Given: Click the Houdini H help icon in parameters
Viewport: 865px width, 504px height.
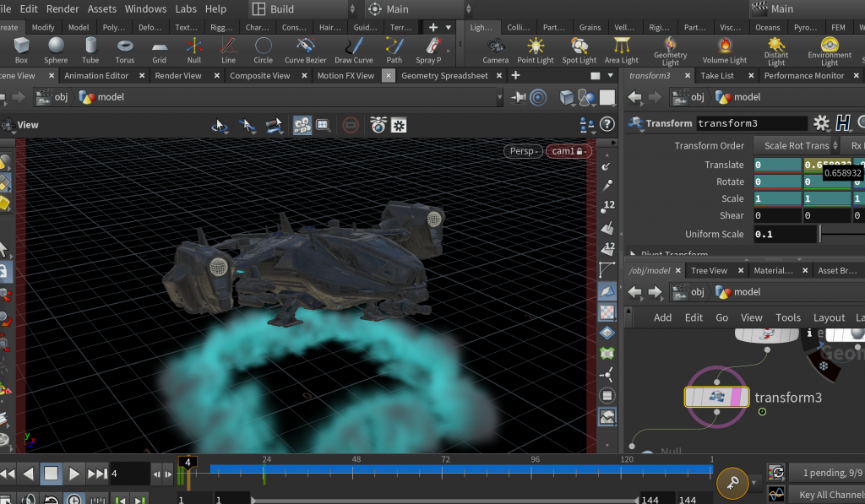Looking at the screenshot, I should click(x=843, y=123).
